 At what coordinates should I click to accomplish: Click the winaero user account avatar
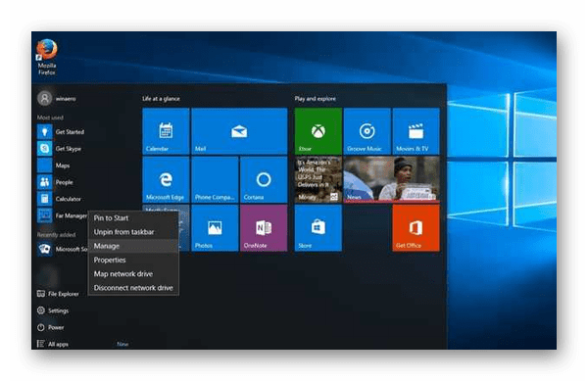[x=45, y=99]
